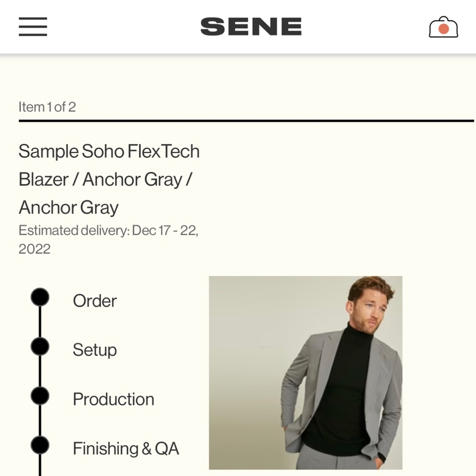The width and height of the screenshot is (476, 476).
Task: Open the shopping bag cart
Action: coord(443,27)
